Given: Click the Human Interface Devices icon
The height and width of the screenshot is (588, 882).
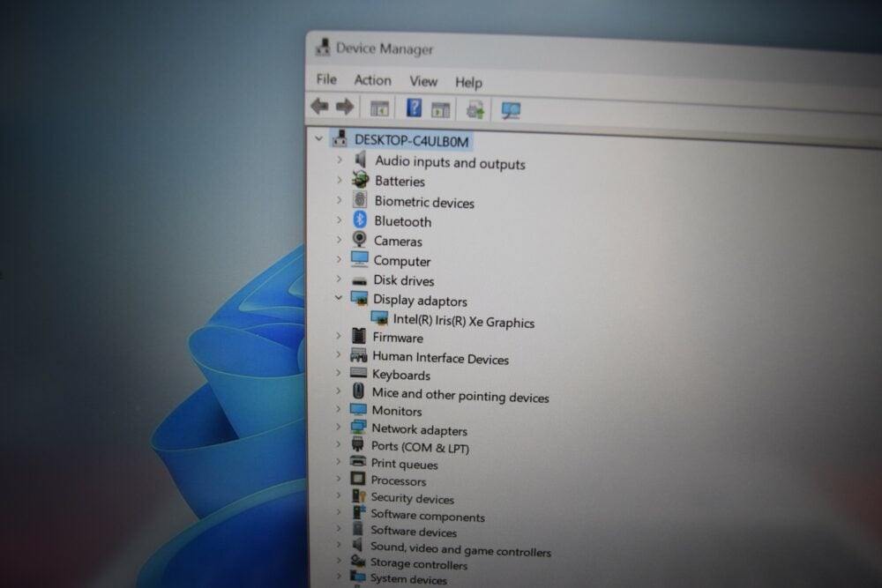Looking at the screenshot, I should coord(358,355).
